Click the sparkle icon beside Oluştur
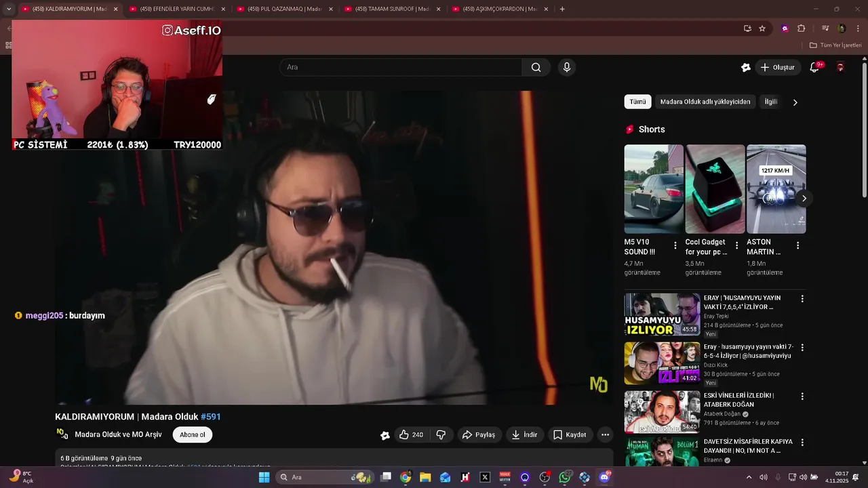The width and height of the screenshot is (868, 488). pyautogui.click(x=746, y=67)
